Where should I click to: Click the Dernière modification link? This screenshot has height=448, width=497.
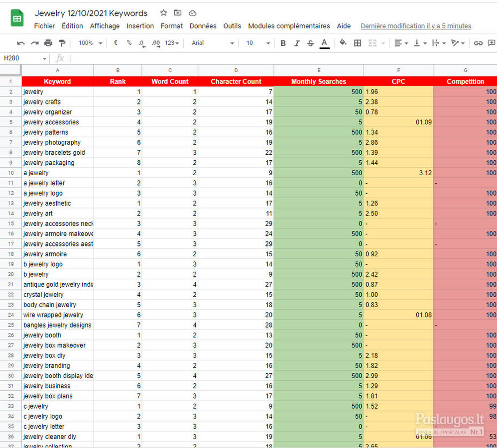point(416,26)
